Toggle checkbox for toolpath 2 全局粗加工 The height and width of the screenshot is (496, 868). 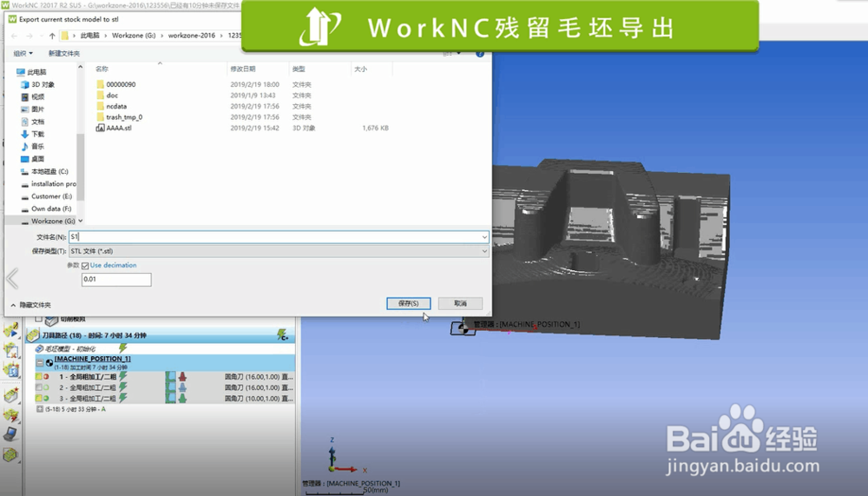(x=39, y=387)
